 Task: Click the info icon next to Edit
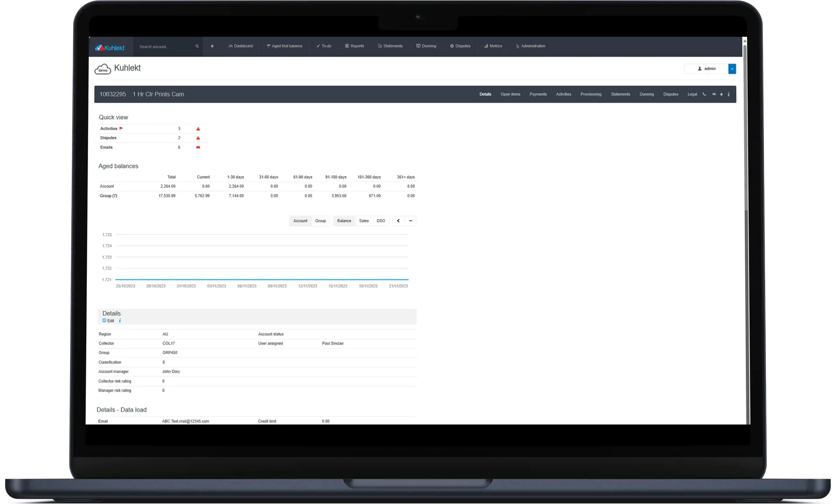pyautogui.click(x=119, y=320)
